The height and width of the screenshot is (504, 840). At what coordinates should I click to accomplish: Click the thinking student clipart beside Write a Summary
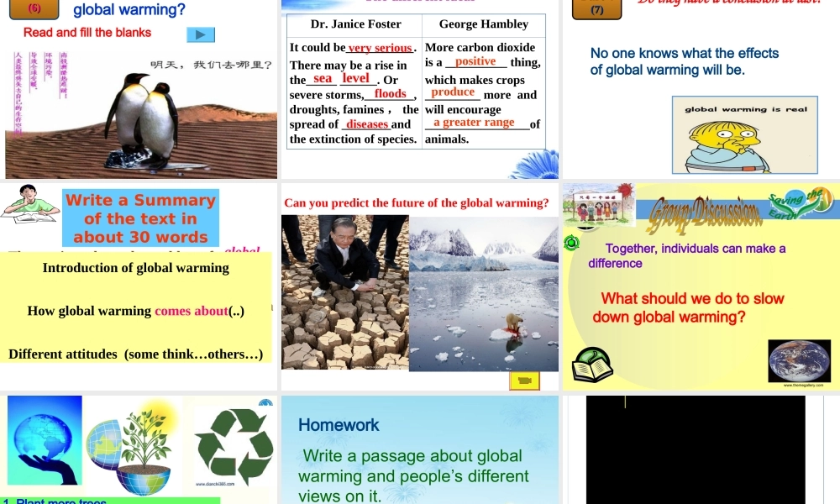tap(30, 204)
